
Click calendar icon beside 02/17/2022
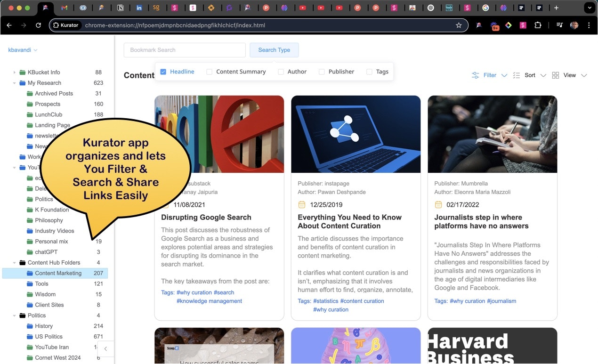coord(438,205)
